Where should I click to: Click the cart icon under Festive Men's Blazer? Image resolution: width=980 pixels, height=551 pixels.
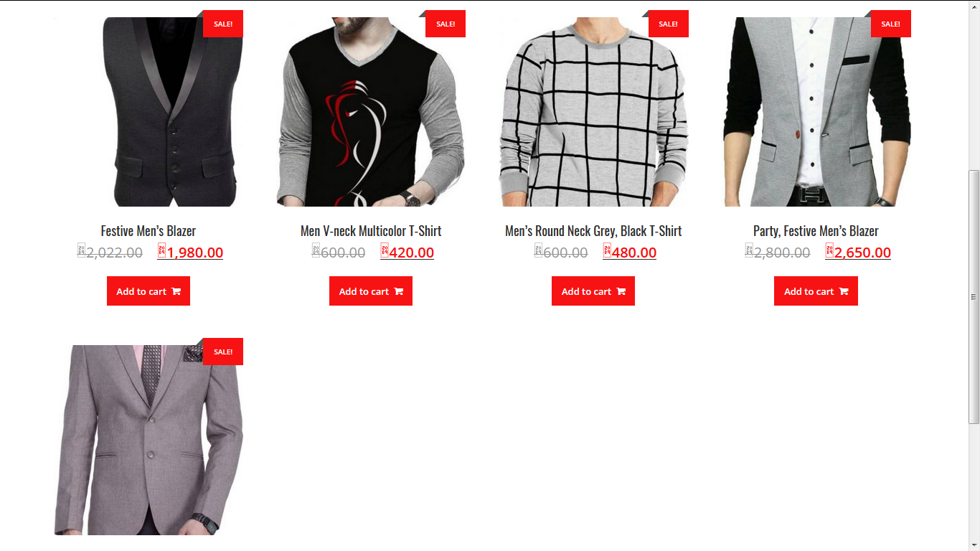(x=176, y=291)
